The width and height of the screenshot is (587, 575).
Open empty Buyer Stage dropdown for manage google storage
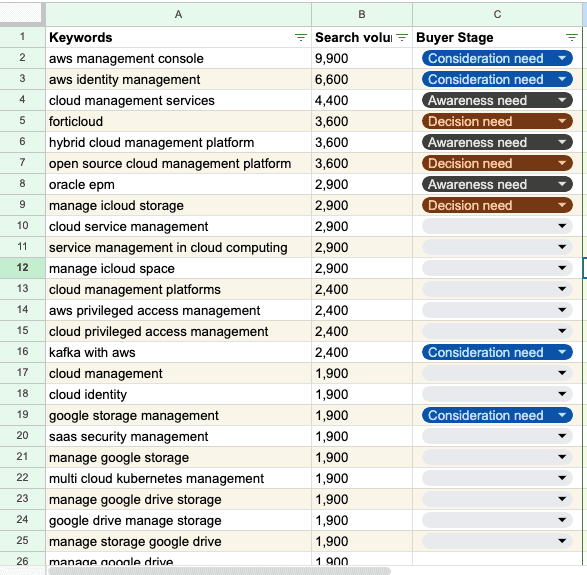tap(497, 457)
